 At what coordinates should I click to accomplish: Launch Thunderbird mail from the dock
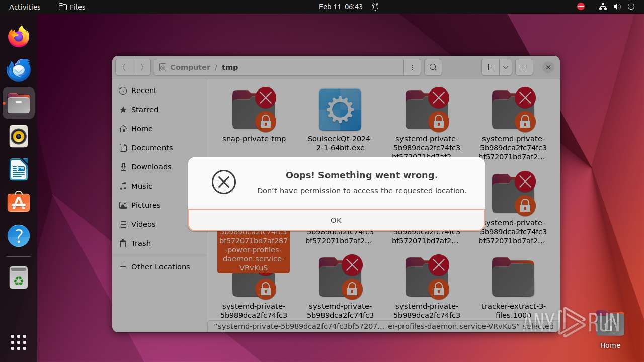[19, 70]
